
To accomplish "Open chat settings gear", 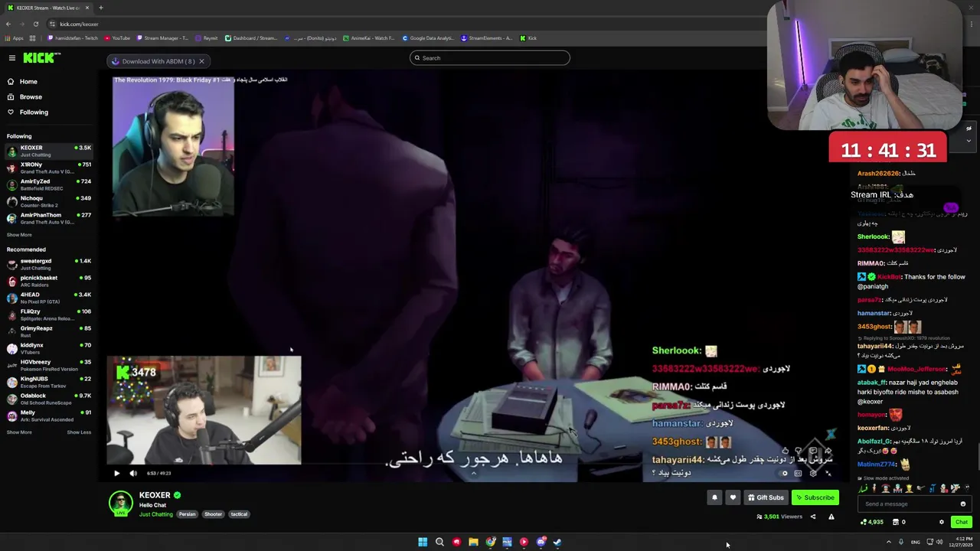I will 942,522.
